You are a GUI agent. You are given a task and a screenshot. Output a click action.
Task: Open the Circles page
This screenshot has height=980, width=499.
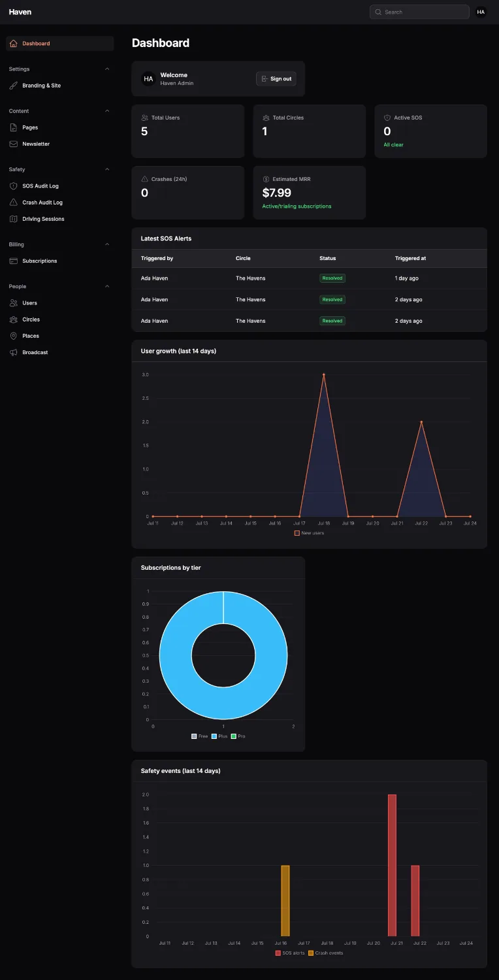60,319
